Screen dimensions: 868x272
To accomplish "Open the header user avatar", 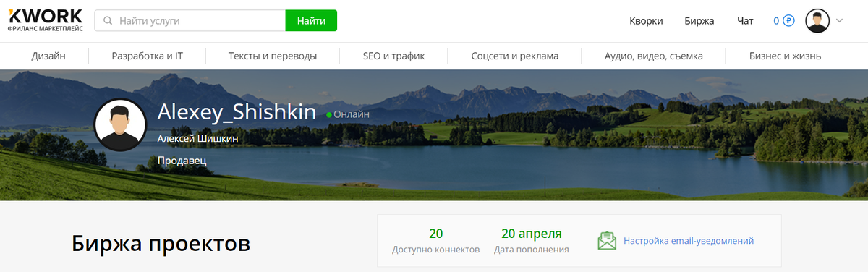I will click(817, 21).
